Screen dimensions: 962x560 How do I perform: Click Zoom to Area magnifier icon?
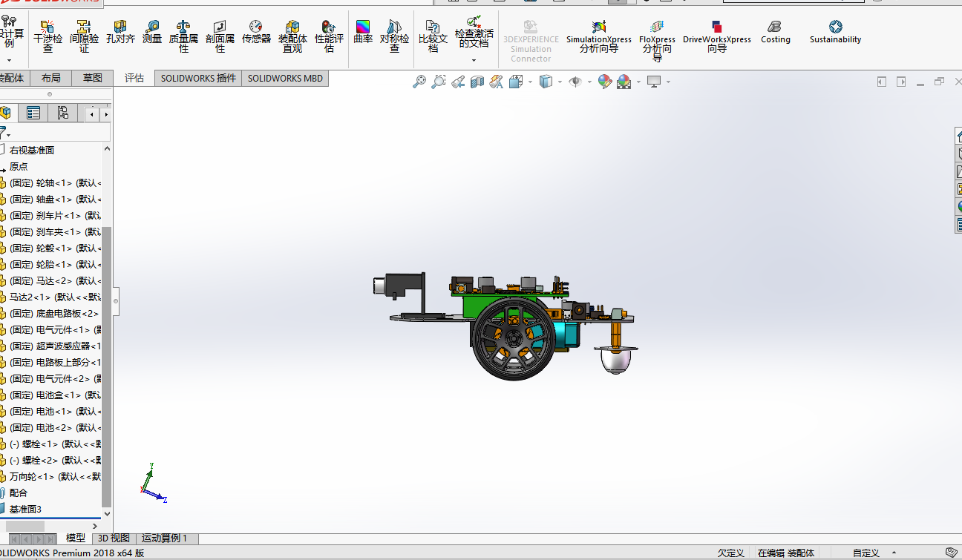[439, 82]
